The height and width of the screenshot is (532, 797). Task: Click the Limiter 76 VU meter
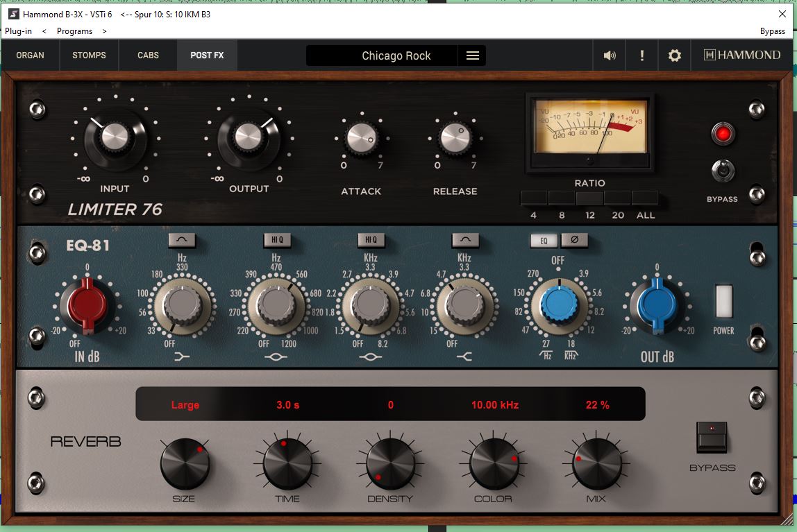pyautogui.click(x=589, y=132)
